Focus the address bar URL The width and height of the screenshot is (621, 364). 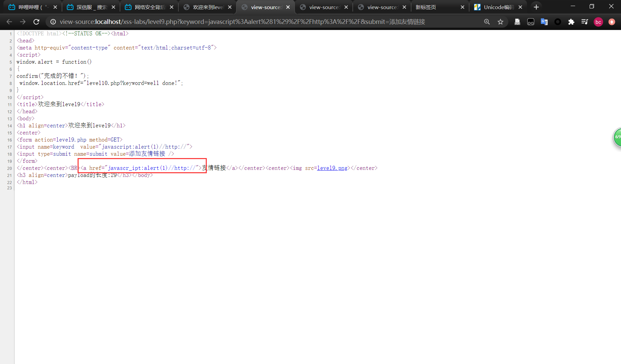tap(242, 22)
